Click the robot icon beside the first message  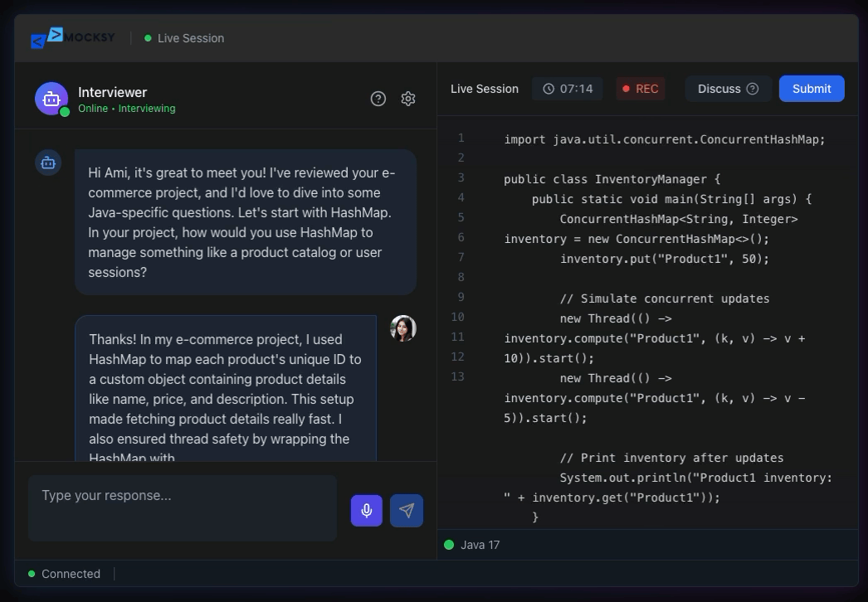48,163
